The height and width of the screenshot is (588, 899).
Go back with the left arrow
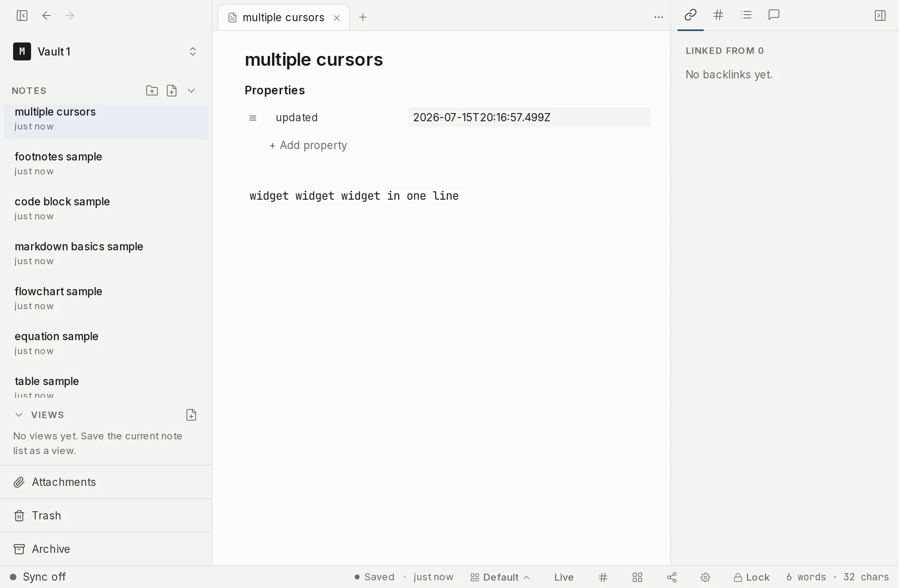(47, 16)
